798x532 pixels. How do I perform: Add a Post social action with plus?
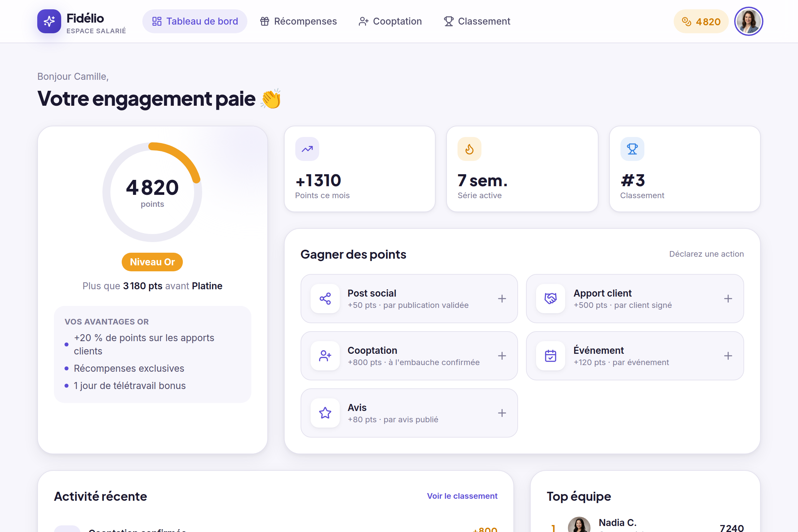pyautogui.click(x=502, y=299)
